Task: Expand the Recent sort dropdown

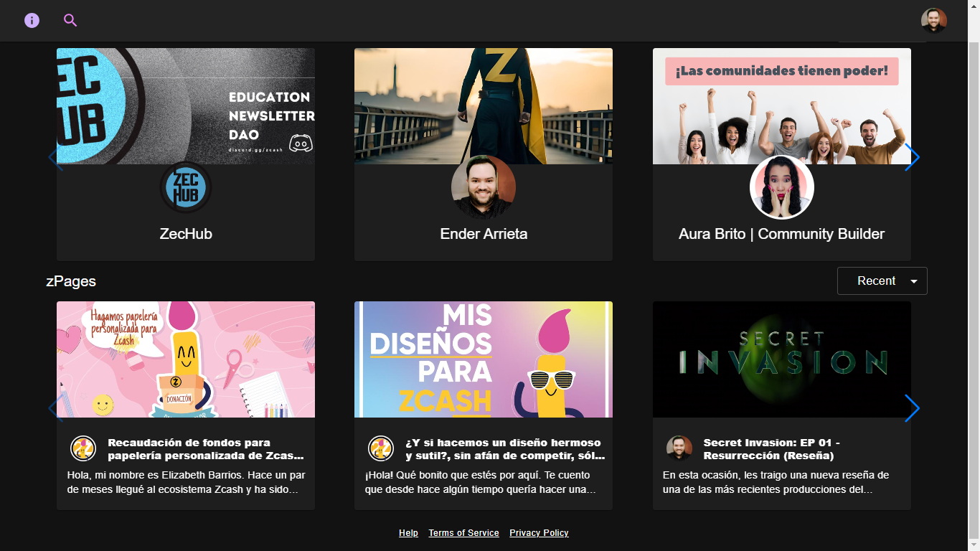Action: click(x=882, y=281)
